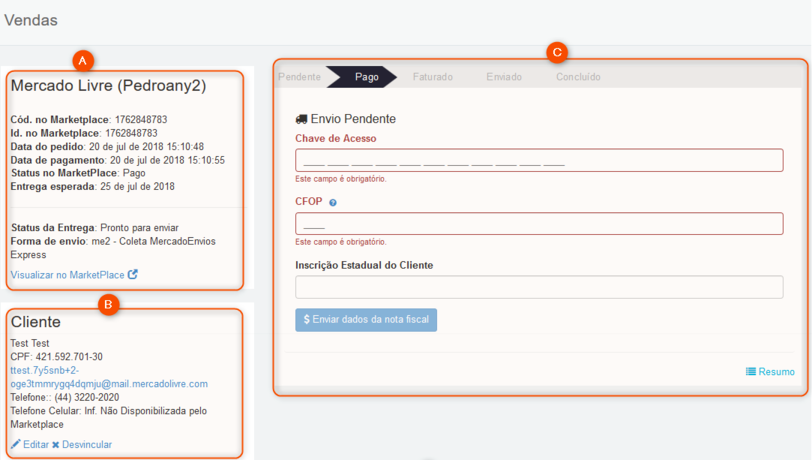Click the client name Test Test
Screen dimensions: 812x460
tap(30, 343)
